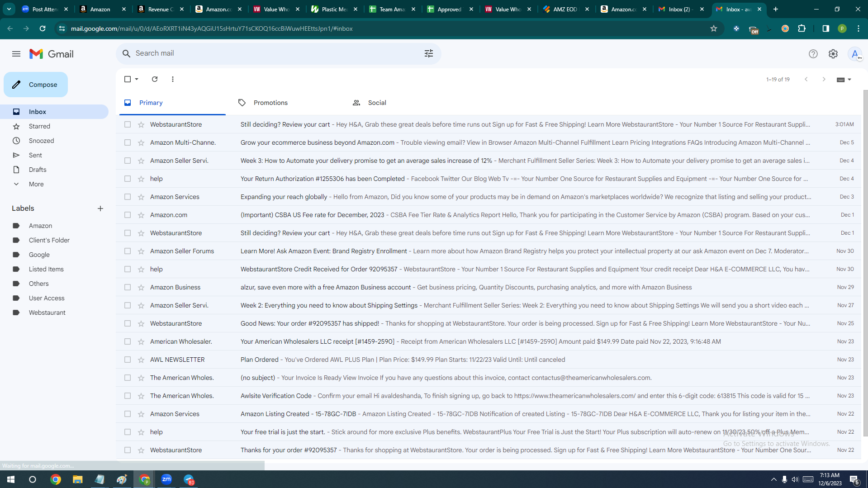Check the Amazon Seller Services Week 3 email
Viewport: 868px width, 488px height.
[128, 161]
